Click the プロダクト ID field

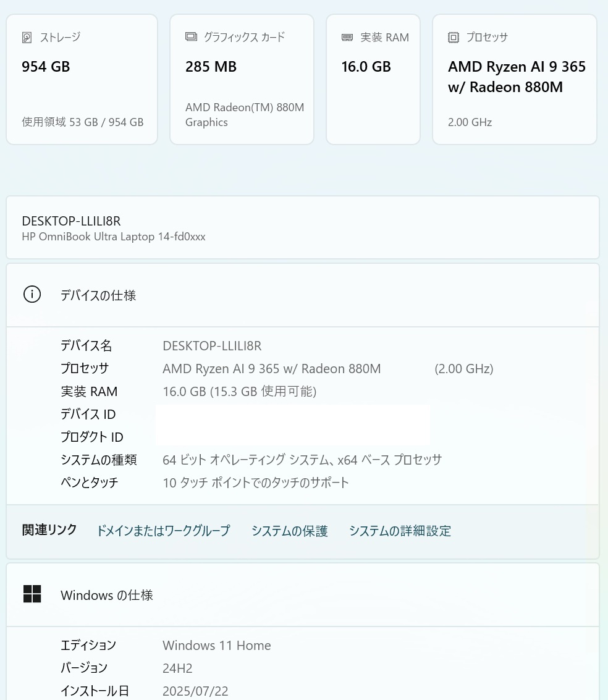coord(91,436)
